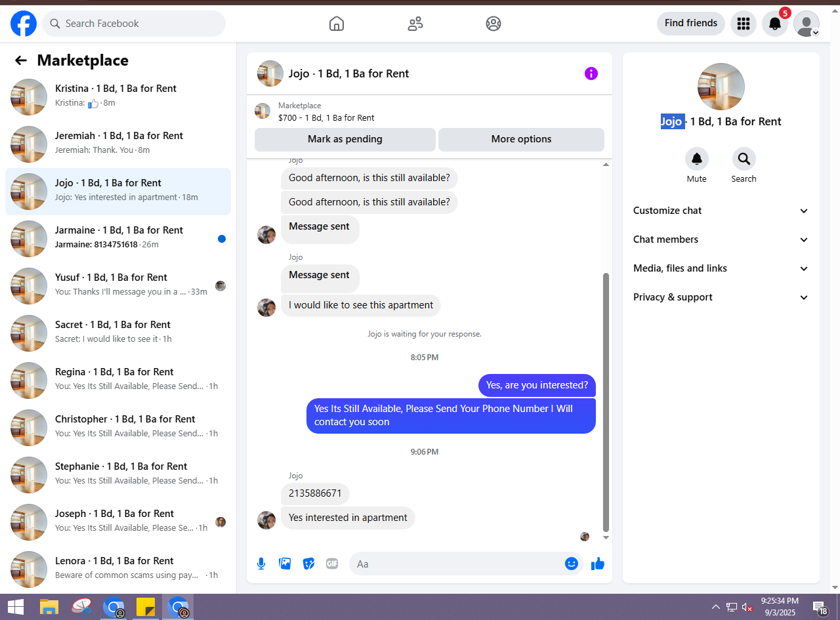Click the Mark as pending button

point(345,139)
